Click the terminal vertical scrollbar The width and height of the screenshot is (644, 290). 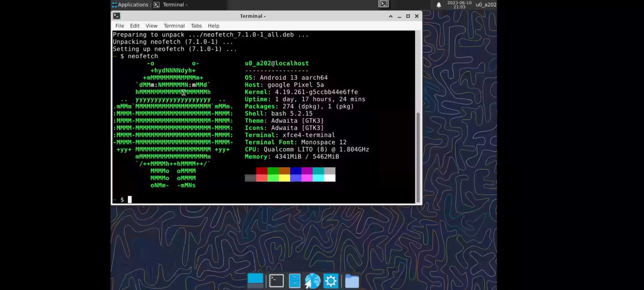418,157
